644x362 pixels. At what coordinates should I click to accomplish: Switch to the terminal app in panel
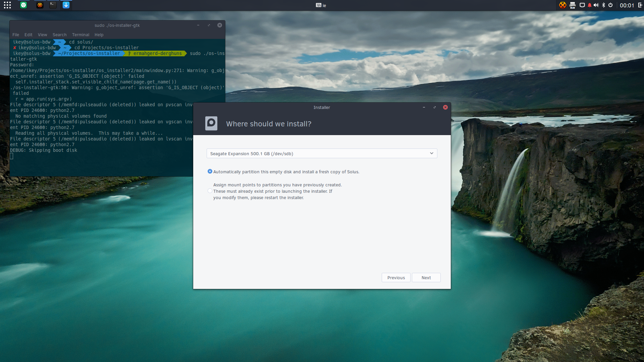point(53,5)
